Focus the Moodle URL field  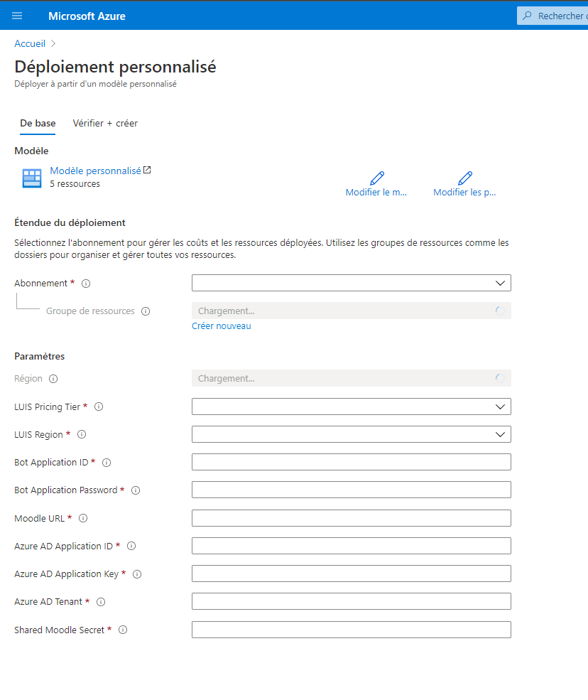point(352,518)
